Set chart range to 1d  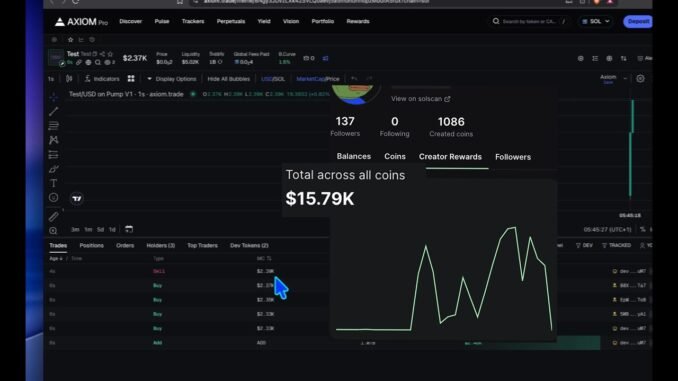point(112,229)
